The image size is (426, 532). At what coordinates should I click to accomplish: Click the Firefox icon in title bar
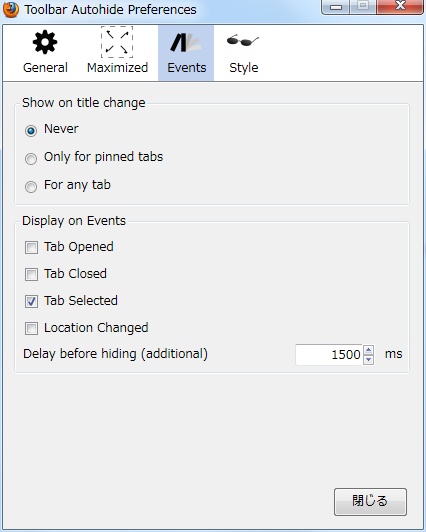[11, 10]
